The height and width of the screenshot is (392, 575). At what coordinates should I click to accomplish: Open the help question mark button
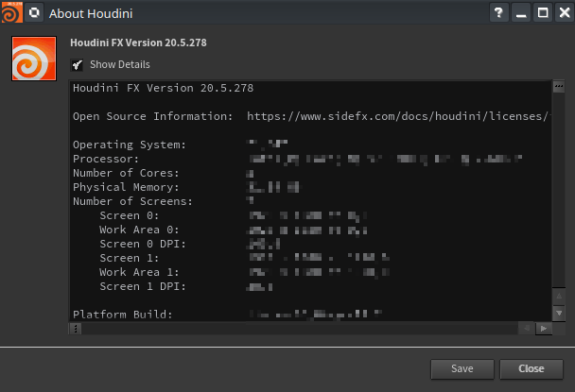click(x=498, y=13)
